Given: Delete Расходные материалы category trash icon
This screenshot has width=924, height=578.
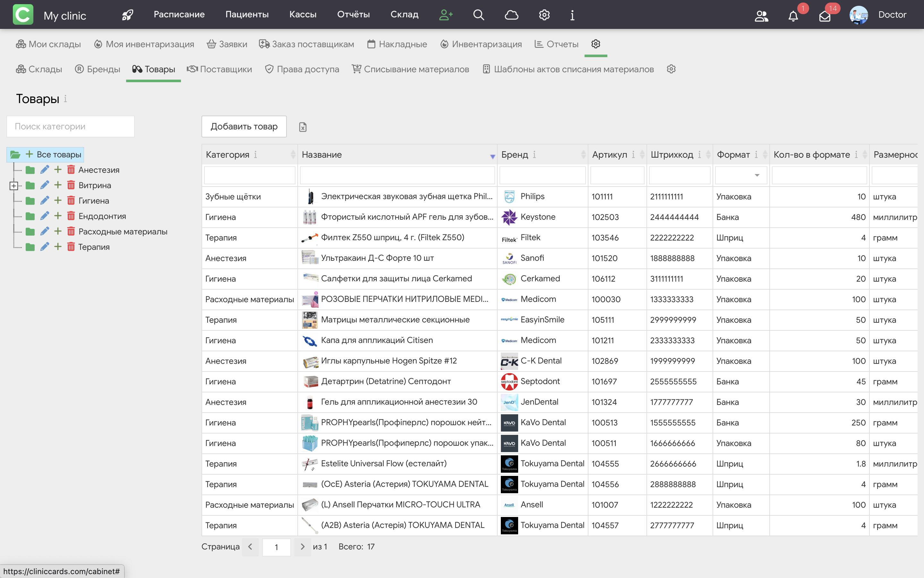Looking at the screenshot, I should [71, 231].
